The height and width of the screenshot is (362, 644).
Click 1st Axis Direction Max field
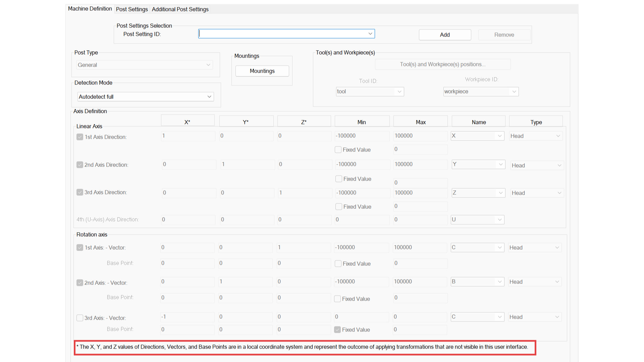(420, 136)
